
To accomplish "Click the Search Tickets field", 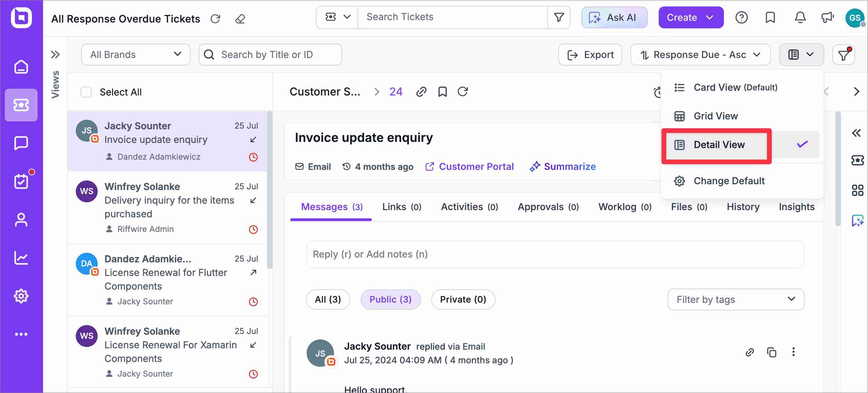I will click(453, 17).
